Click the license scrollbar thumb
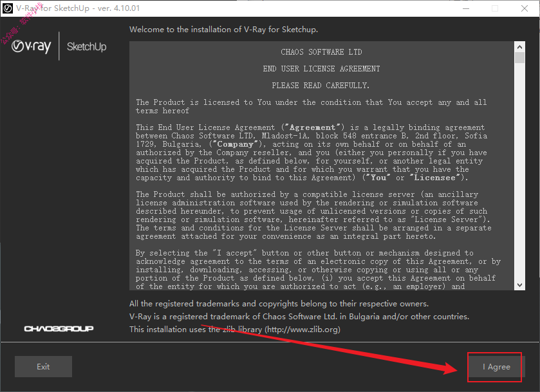540x392 pixels. pyautogui.click(x=519, y=57)
